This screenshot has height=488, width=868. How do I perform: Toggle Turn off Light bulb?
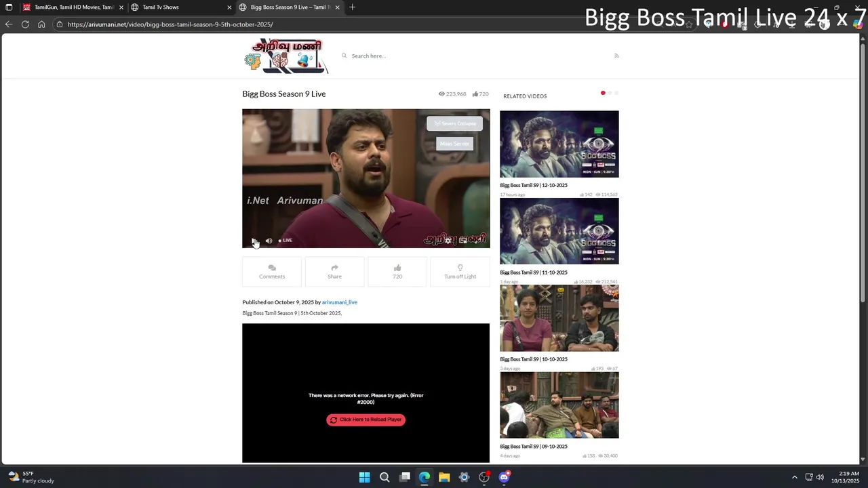(460, 272)
